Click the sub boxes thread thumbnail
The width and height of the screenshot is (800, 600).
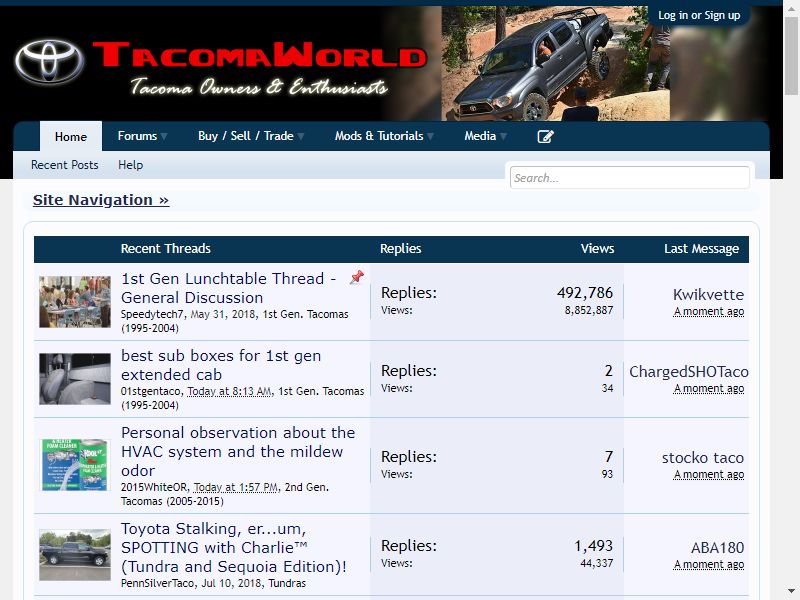75,379
